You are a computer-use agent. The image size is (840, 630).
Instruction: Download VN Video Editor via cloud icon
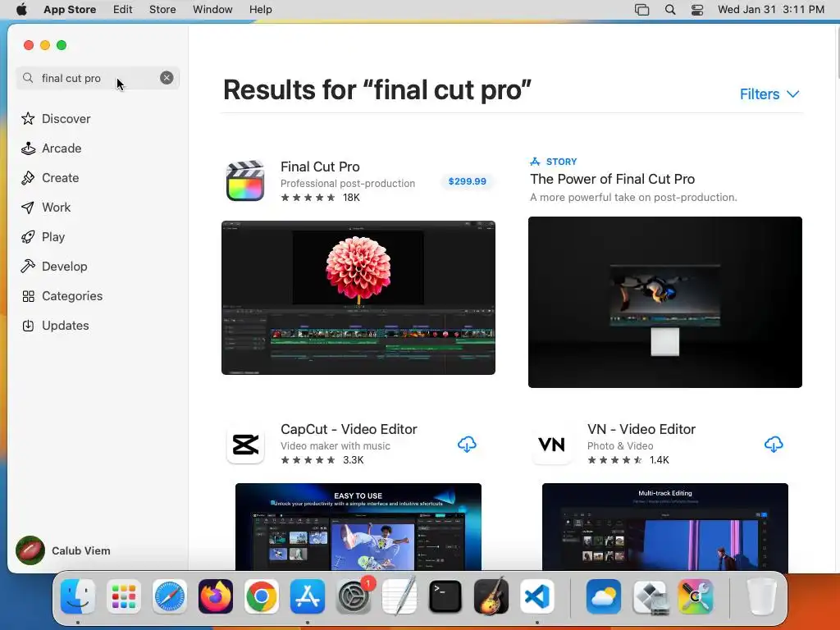pyautogui.click(x=774, y=445)
